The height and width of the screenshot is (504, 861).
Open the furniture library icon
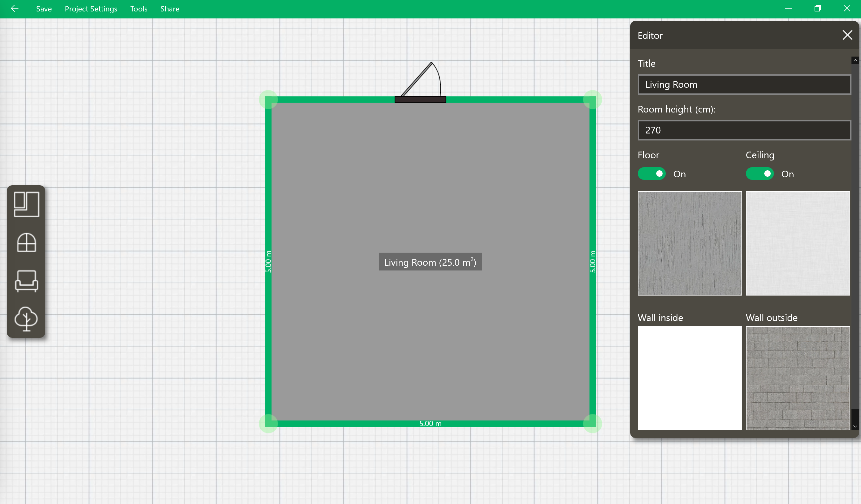point(26,281)
